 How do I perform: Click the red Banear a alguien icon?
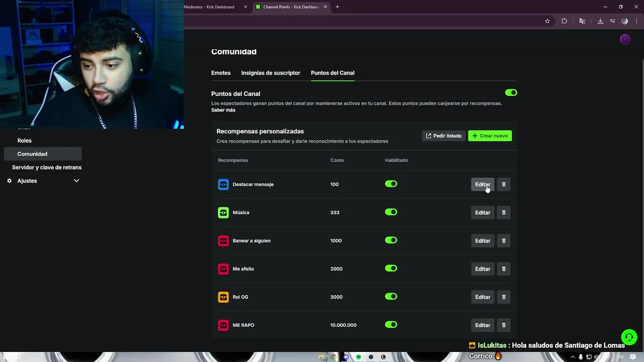223,241
